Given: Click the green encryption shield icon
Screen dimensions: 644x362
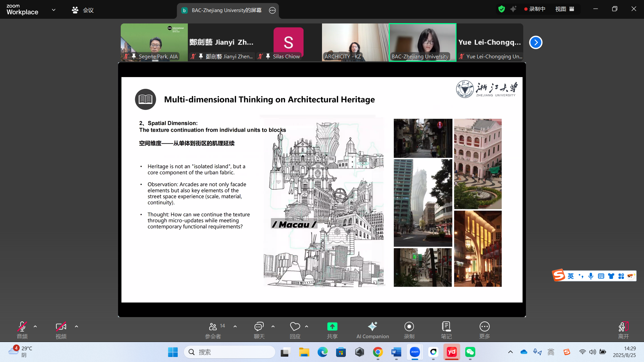Looking at the screenshot, I should (x=501, y=9).
